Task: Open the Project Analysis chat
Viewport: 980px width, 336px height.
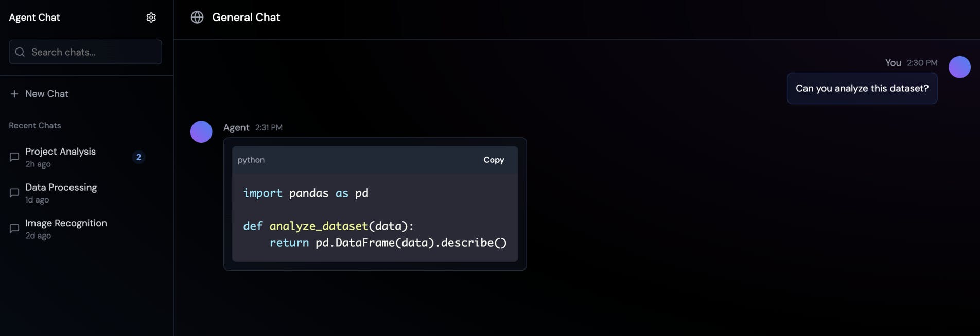Action: (61, 152)
